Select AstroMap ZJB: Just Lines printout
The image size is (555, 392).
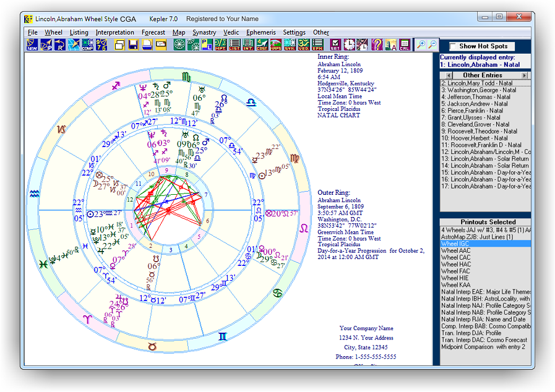click(x=477, y=237)
